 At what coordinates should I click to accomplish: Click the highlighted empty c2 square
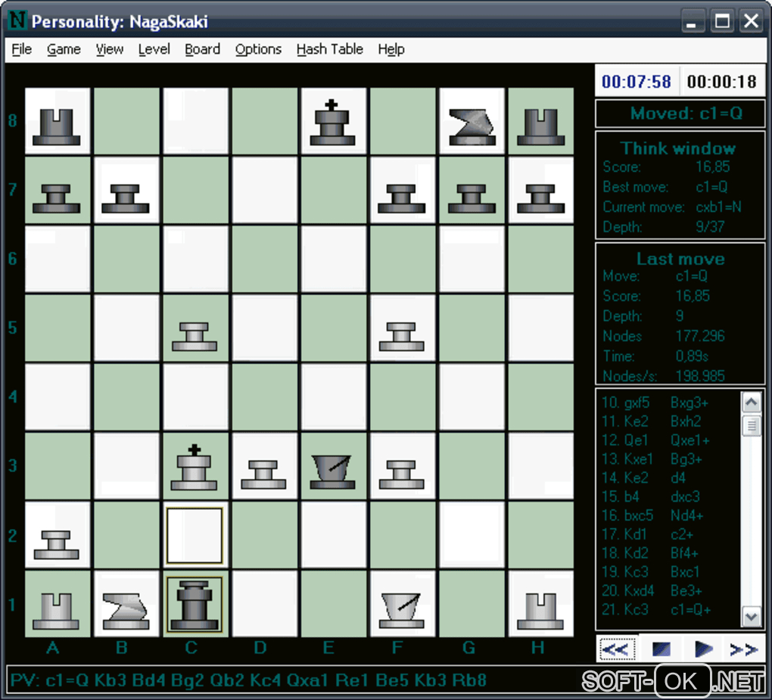click(x=195, y=535)
